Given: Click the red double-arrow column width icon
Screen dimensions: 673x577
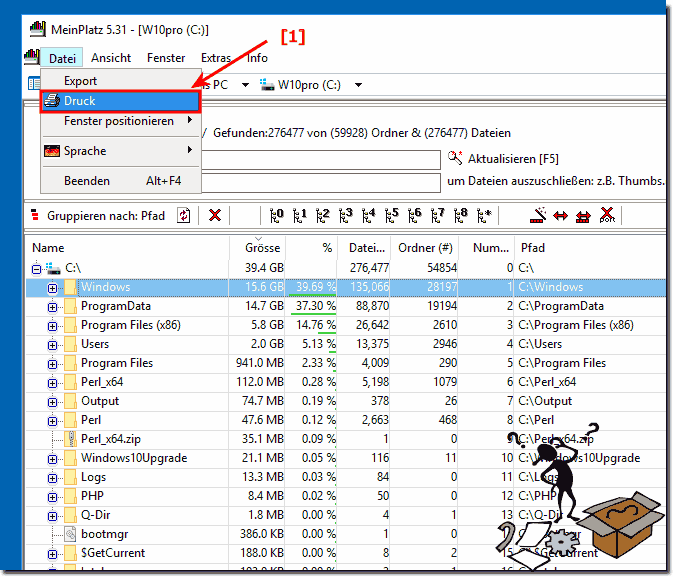Looking at the screenshot, I should point(561,216).
